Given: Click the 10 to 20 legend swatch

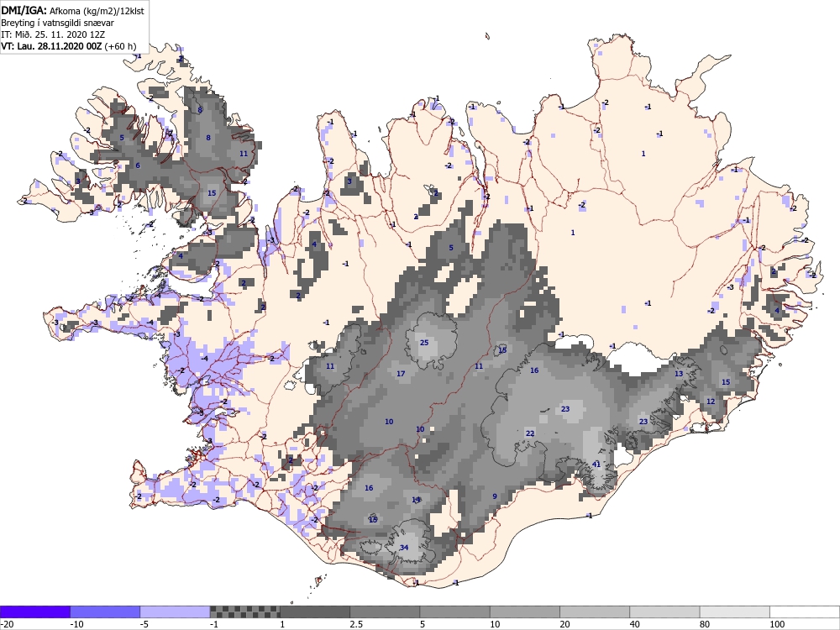Looking at the screenshot, I should (525, 612).
